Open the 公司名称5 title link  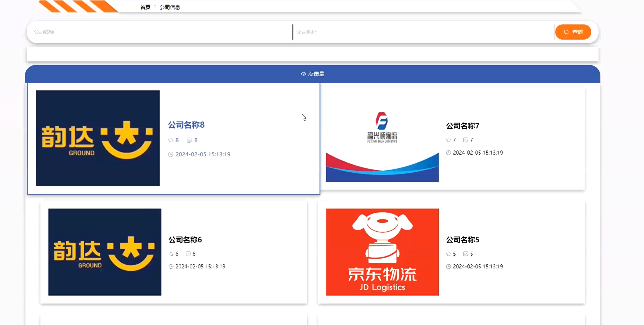pos(462,240)
